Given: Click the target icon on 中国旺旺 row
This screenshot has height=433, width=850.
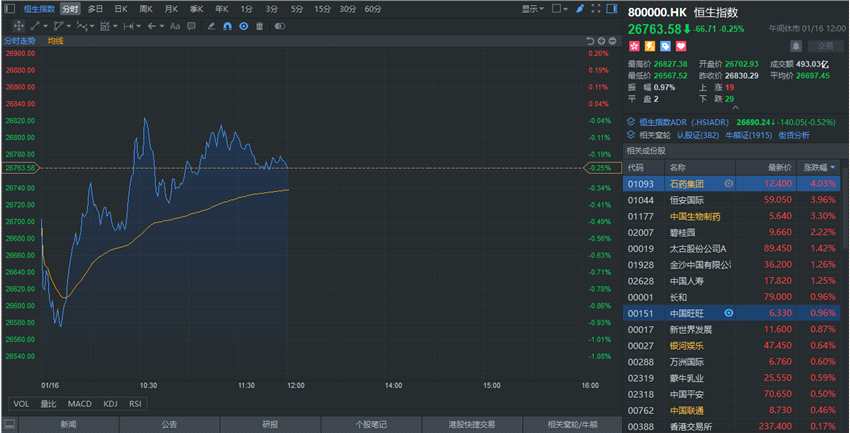Looking at the screenshot, I should (x=729, y=313).
